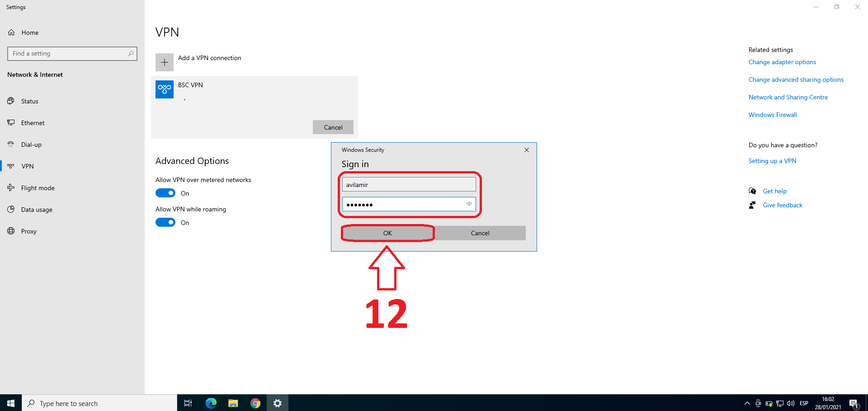Select the Data usage sidebar item
868x411 pixels.
pyautogui.click(x=37, y=210)
